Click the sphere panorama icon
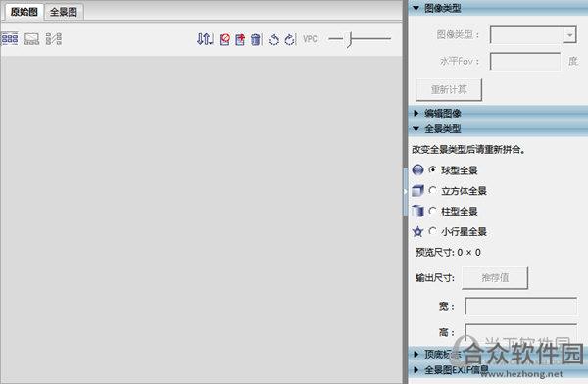 click(417, 170)
